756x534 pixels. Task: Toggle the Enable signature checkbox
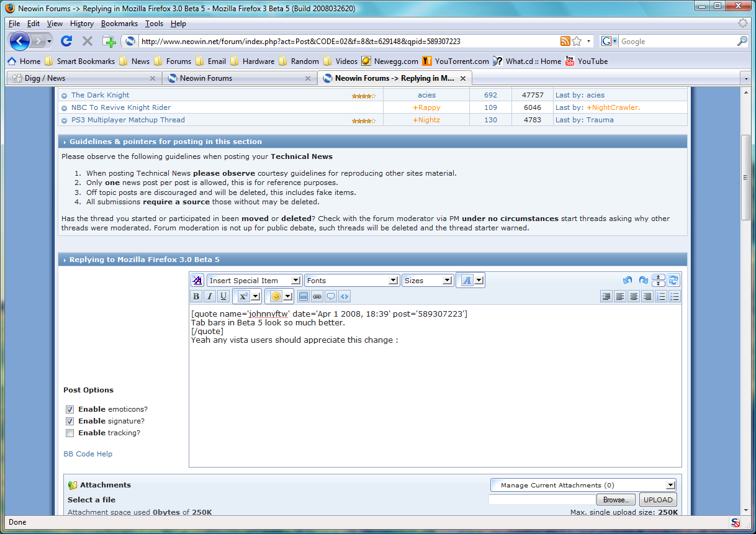(70, 422)
